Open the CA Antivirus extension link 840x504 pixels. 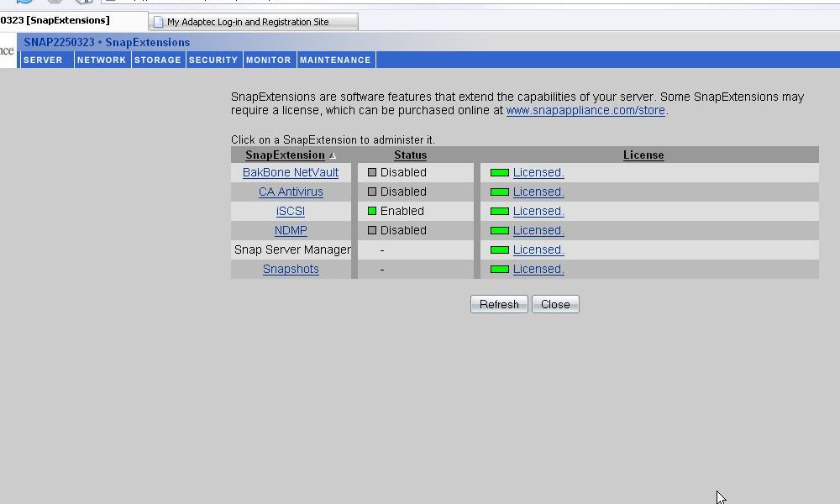tap(291, 192)
